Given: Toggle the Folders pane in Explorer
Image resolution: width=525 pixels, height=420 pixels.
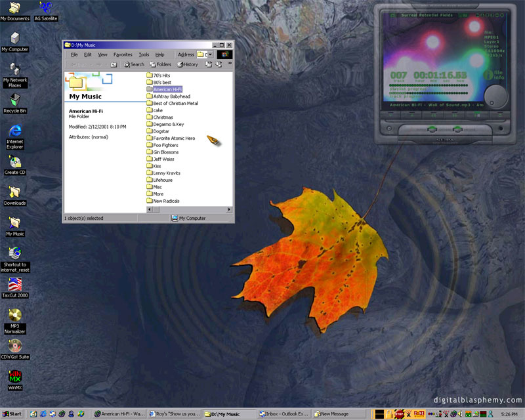Looking at the screenshot, I should [x=160, y=64].
